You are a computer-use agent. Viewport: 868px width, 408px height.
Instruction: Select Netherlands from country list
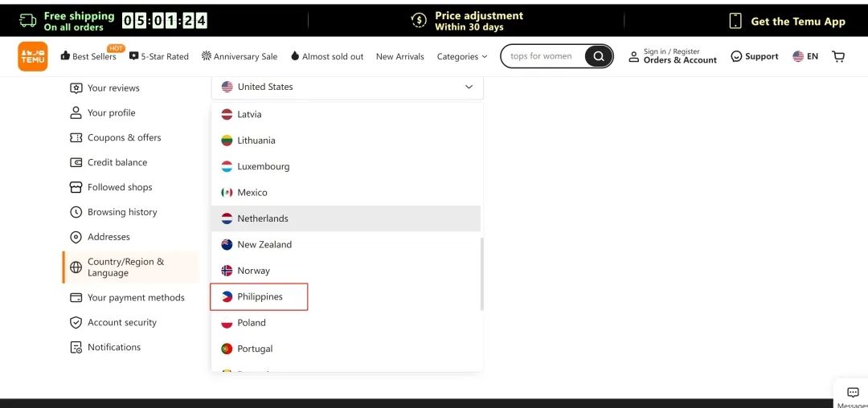(x=346, y=218)
